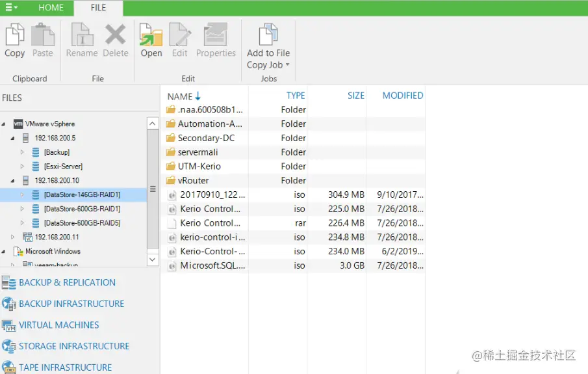The height and width of the screenshot is (374, 588).
Task: Collapse the 192.168.200.5 host node
Action: click(x=13, y=139)
